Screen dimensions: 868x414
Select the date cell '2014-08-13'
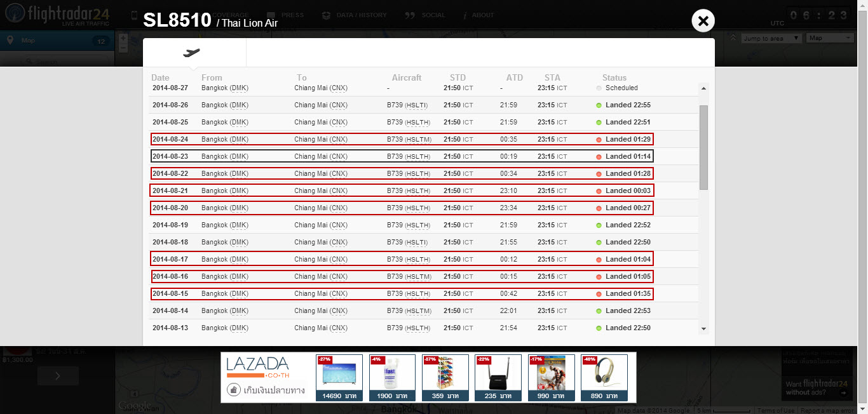(x=170, y=328)
